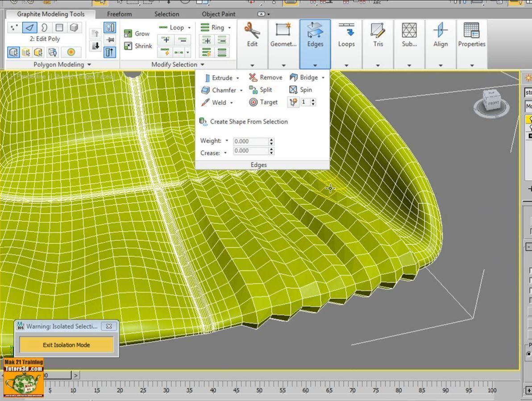This screenshot has width=532, height=401.
Task: Click the Exit Isolation Mode button
Action: 66,345
